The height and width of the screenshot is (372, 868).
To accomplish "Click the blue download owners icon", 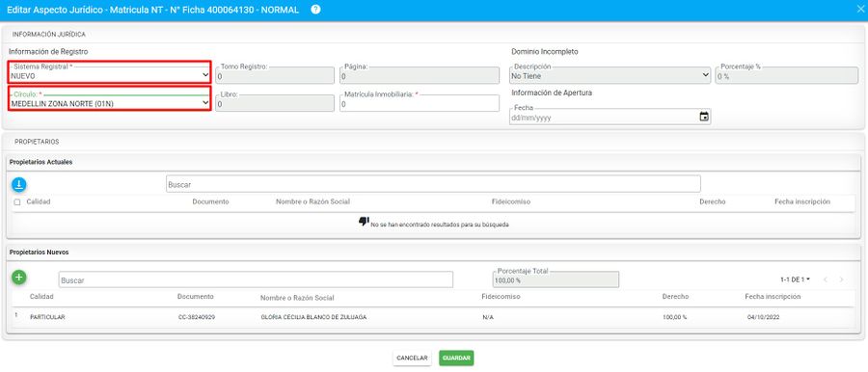I will [19, 185].
